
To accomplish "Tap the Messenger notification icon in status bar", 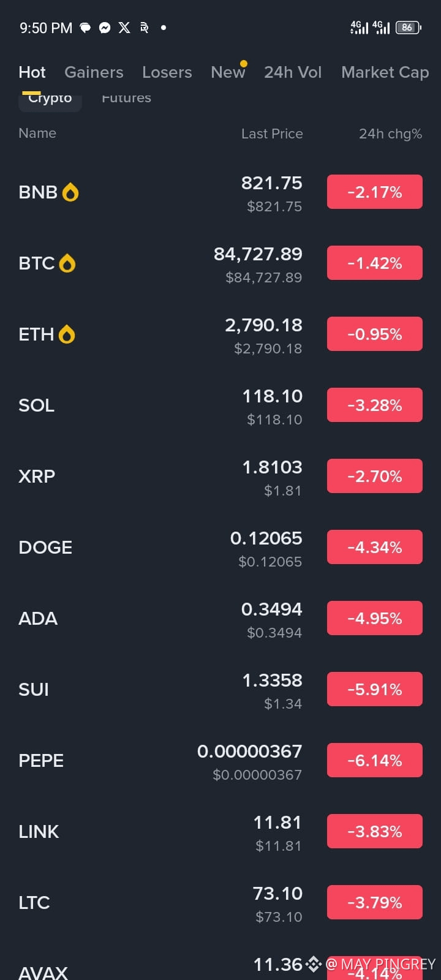I will click(105, 28).
